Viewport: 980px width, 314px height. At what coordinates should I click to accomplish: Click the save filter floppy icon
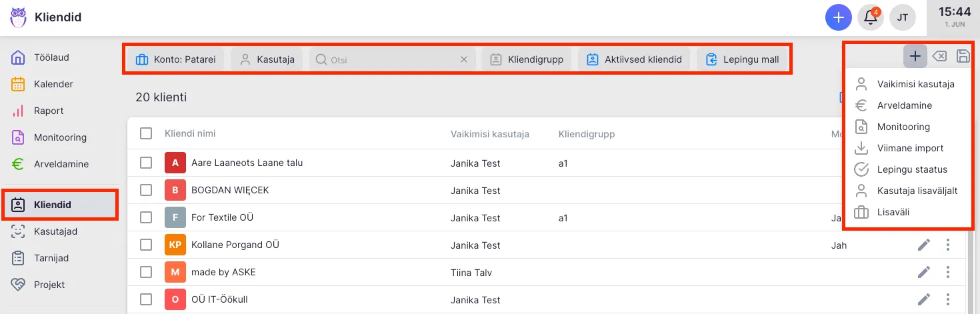coord(963,57)
